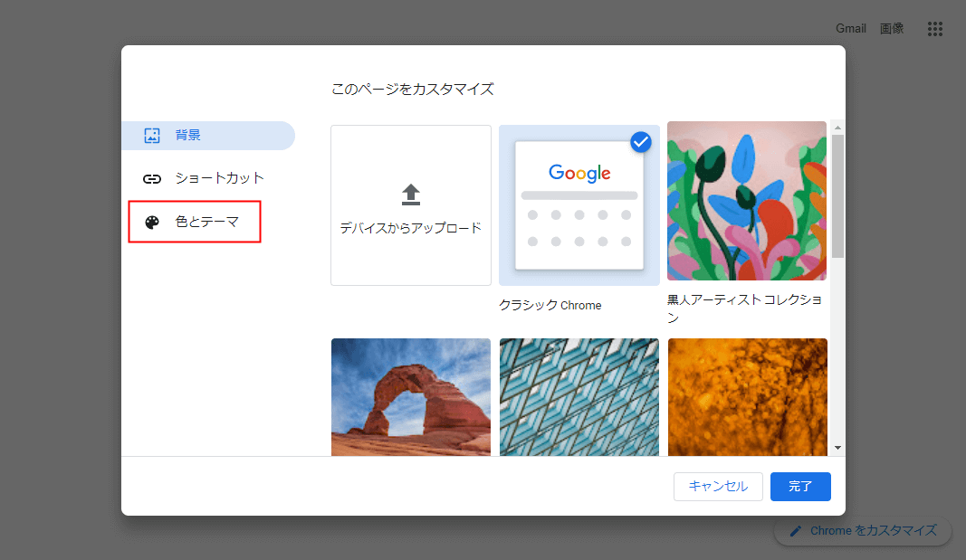Click the キャンセル button
This screenshot has width=966, height=560.
[718, 487]
